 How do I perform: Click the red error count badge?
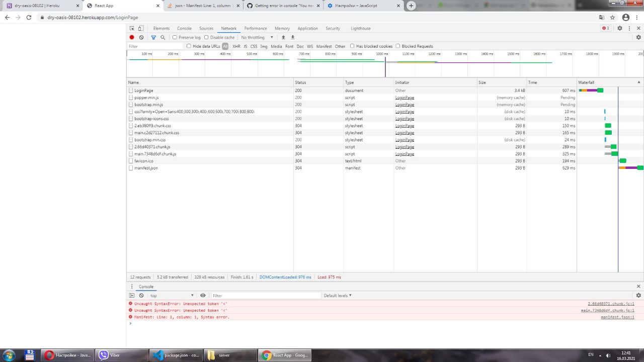pos(606,29)
